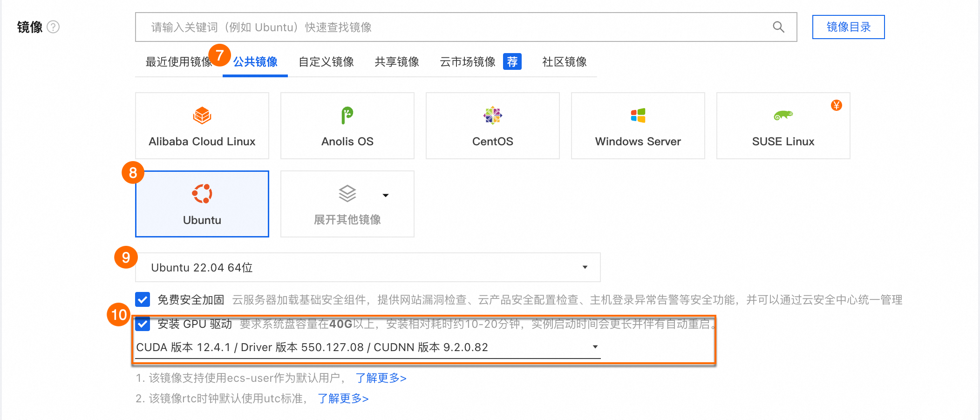Choose the Anolis OS image card

tap(347, 126)
